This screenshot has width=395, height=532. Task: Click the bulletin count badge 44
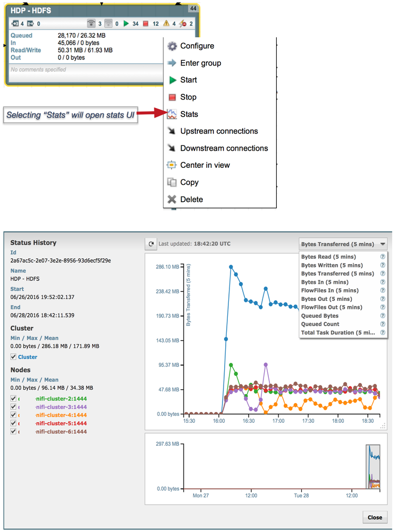(x=193, y=8)
